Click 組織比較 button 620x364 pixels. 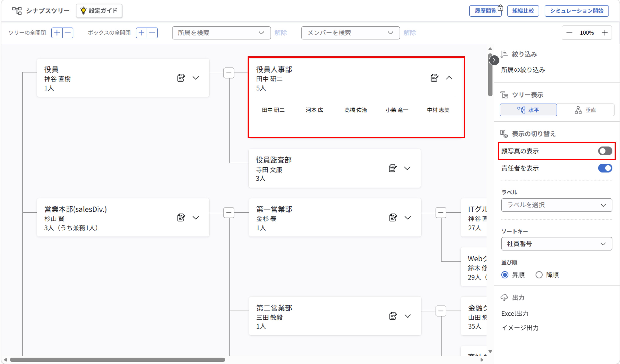(523, 11)
